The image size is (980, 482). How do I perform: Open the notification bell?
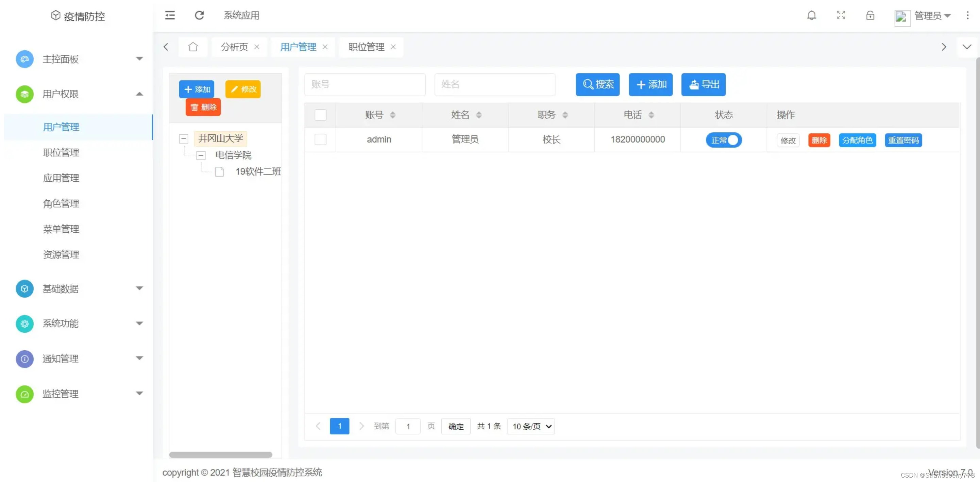[811, 15]
